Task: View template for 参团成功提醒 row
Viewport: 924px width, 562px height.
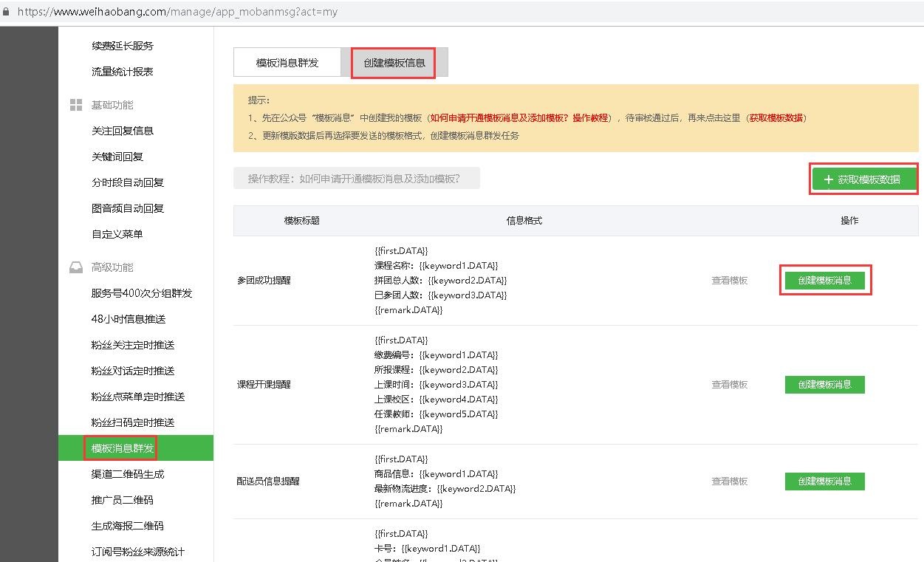Action: pyautogui.click(x=730, y=281)
